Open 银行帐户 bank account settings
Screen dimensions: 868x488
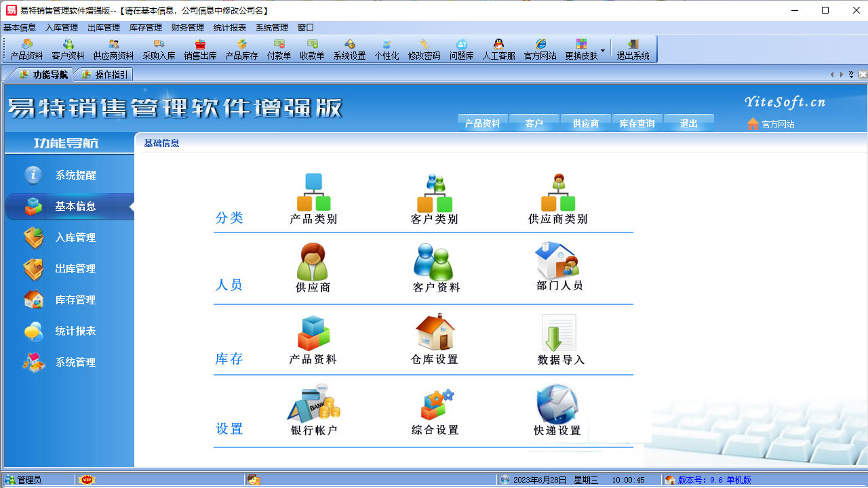point(313,407)
